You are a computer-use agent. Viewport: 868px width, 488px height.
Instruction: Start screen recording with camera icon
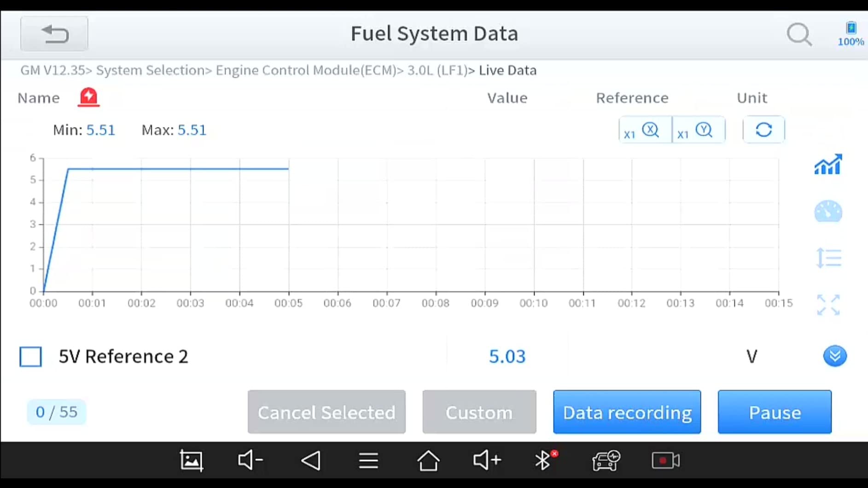pos(665,460)
